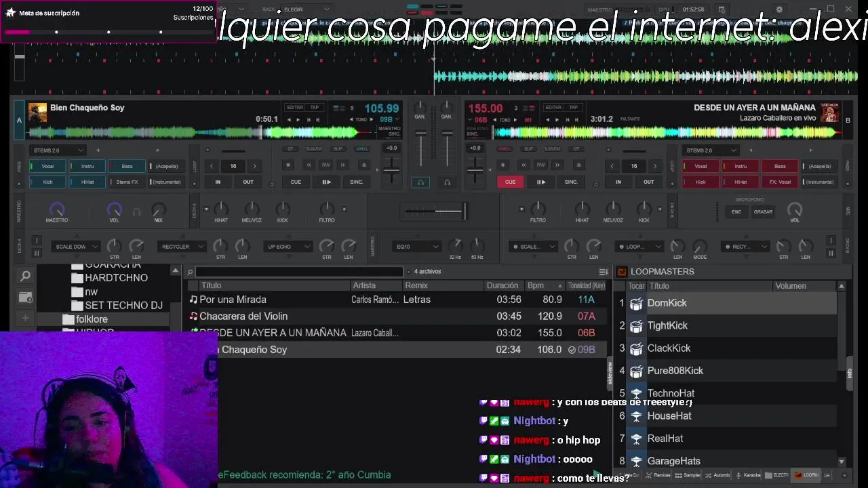Play the Pure808Kick sample drum icon
The width and height of the screenshot is (868, 488).
(x=636, y=371)
